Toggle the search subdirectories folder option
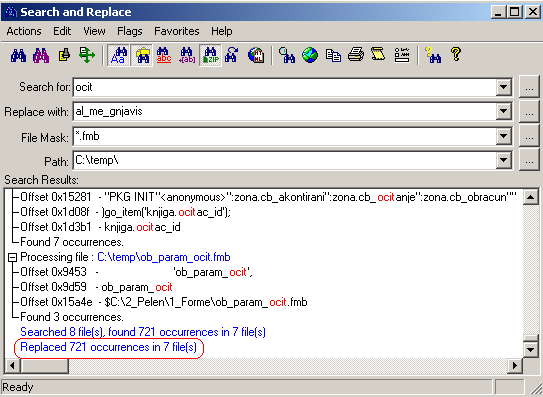The width and height of the screenshot is (543, 397). click(142, 55)
